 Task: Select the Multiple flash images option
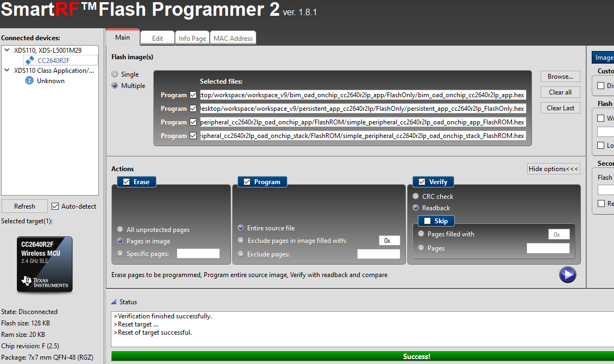tap(115, 85)
